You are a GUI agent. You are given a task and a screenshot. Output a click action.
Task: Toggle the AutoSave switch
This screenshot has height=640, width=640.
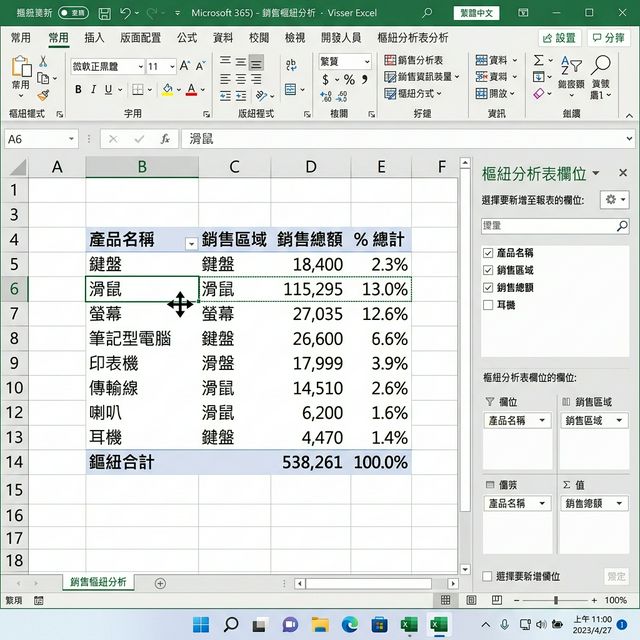pos(73,13)
